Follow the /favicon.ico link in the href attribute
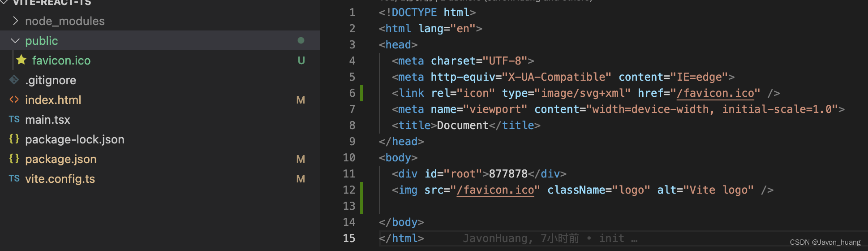868x251 pixels. click(x=715, y=93)
